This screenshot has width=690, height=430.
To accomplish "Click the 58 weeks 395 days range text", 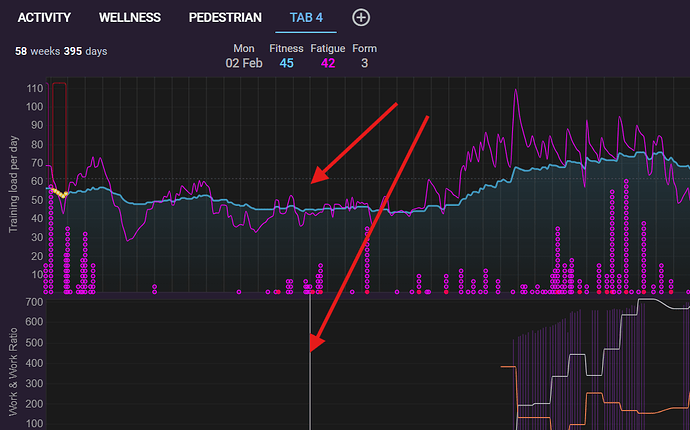I will point(61,51).
